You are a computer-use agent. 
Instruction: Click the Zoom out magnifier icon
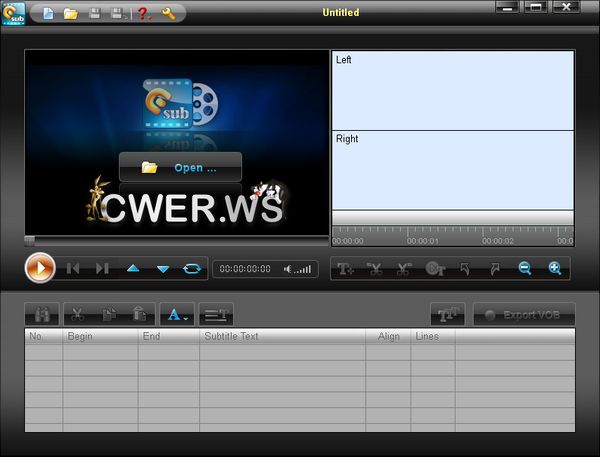[x=524, y=268]
